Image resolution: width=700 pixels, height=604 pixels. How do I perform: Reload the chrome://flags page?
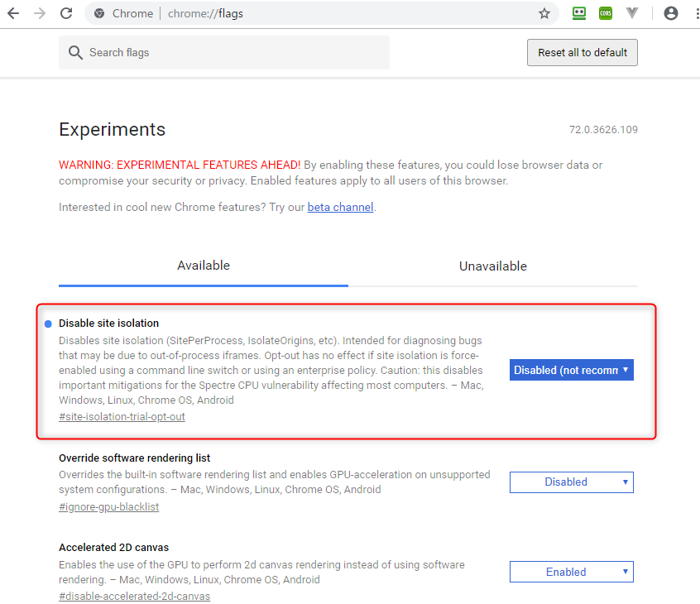(x=66, y=13)
